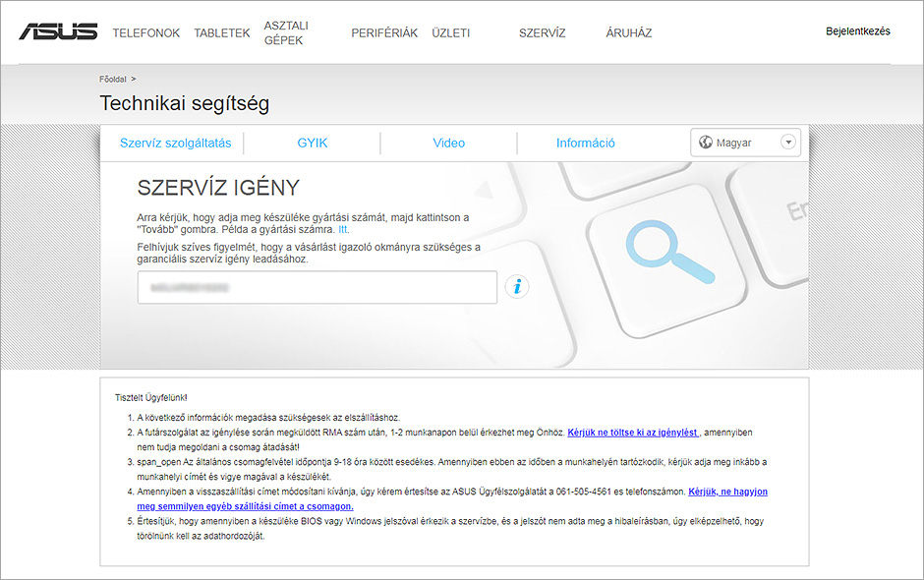Open the ÁRUHÁZ menu
The height and width of the screenshot is (580, 924).
tap(629, 33)
